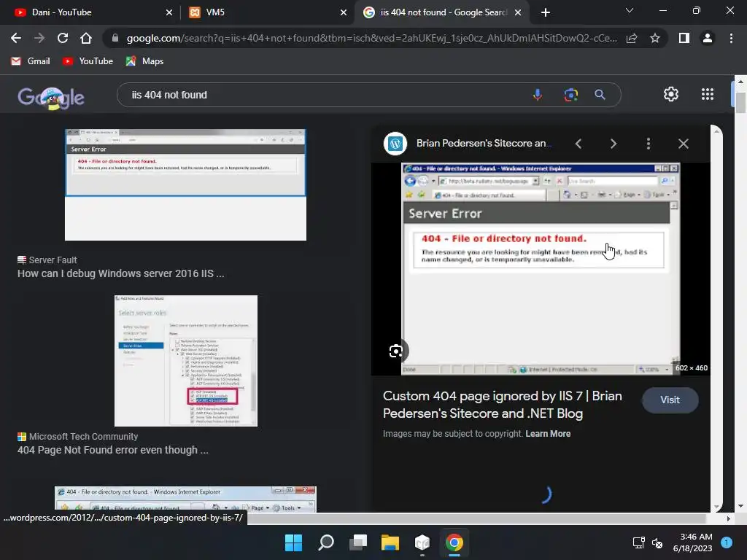This screenshot has height=560, width=747.
Task: Open Server Fault 404 error thumbnail
Action: click(x=186, y=184)
